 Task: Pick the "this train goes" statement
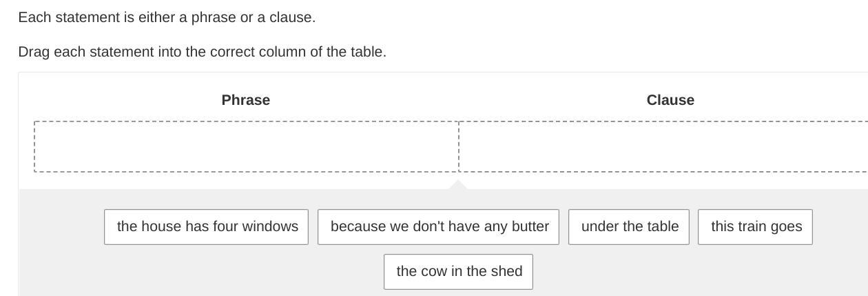tap(756, 227)
